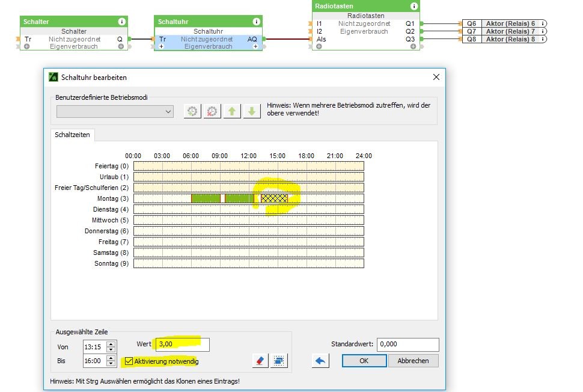This screenshot has width=583, height=392.
Task: Click the Wert input field
Action: [182, 345]
